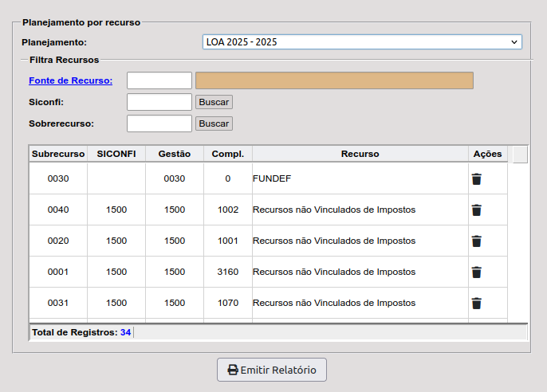Open the Planejamento dropdown LOA 2025 - 2025
This screenshot has height=392, width=547.
tap(362, 42)
